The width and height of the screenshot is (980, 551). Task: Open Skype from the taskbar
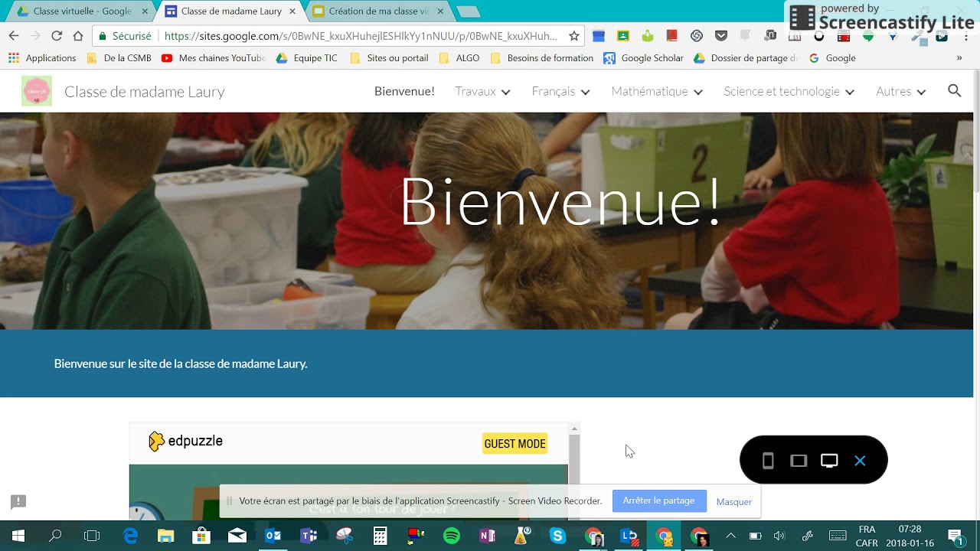[557, 536]
